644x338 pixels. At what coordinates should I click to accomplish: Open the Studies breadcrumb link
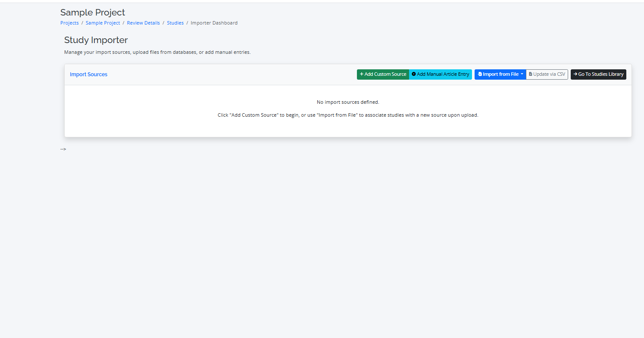[175, 23]
